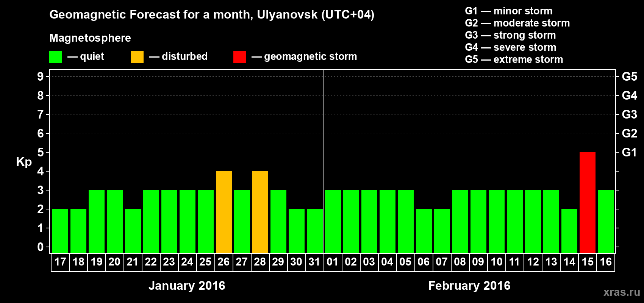Click the '— disturbed' legend label
This screenshot has width=644, height=303.
(178, 56)
